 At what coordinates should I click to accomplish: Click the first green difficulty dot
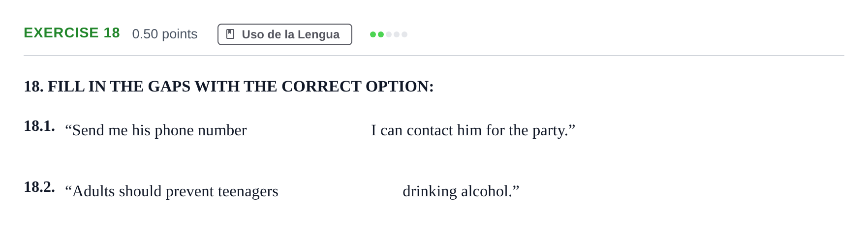click(x=373, y=34)
